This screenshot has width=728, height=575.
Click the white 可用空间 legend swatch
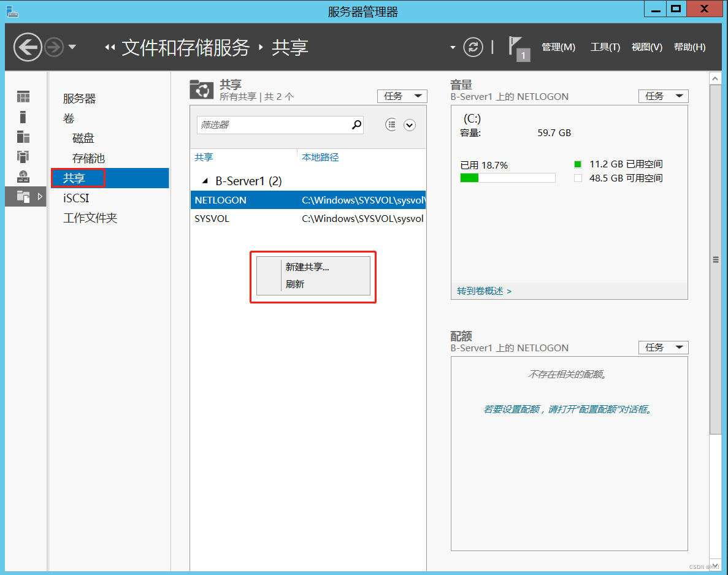578,178
